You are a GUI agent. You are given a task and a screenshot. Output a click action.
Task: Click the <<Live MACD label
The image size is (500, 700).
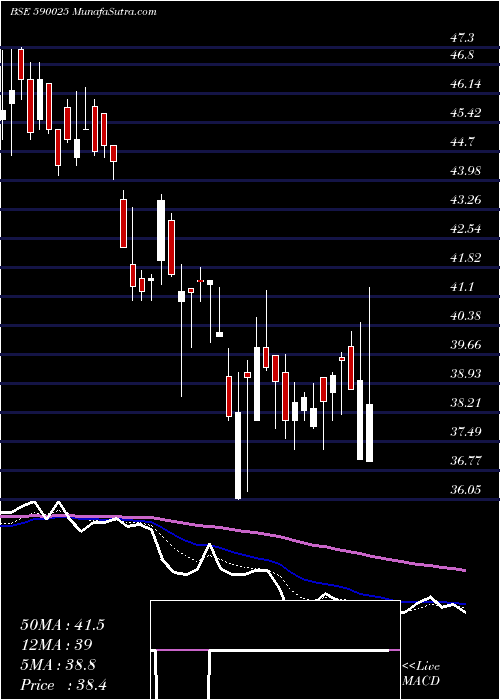point(421,674)
